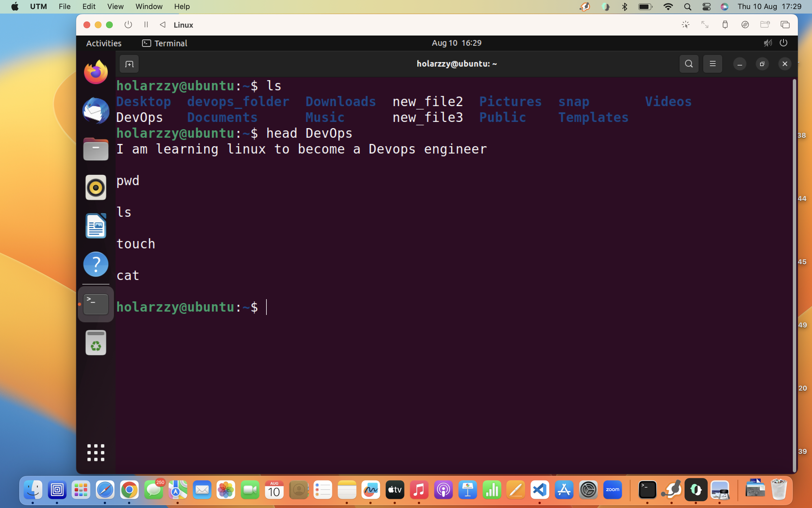Open the UTM drive image icon

[745, 25]
